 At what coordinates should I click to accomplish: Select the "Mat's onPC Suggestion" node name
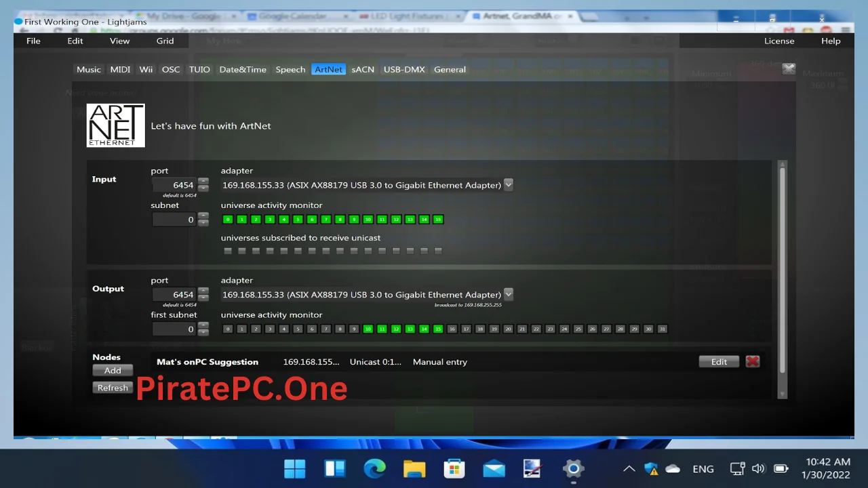tap(208, 362)
